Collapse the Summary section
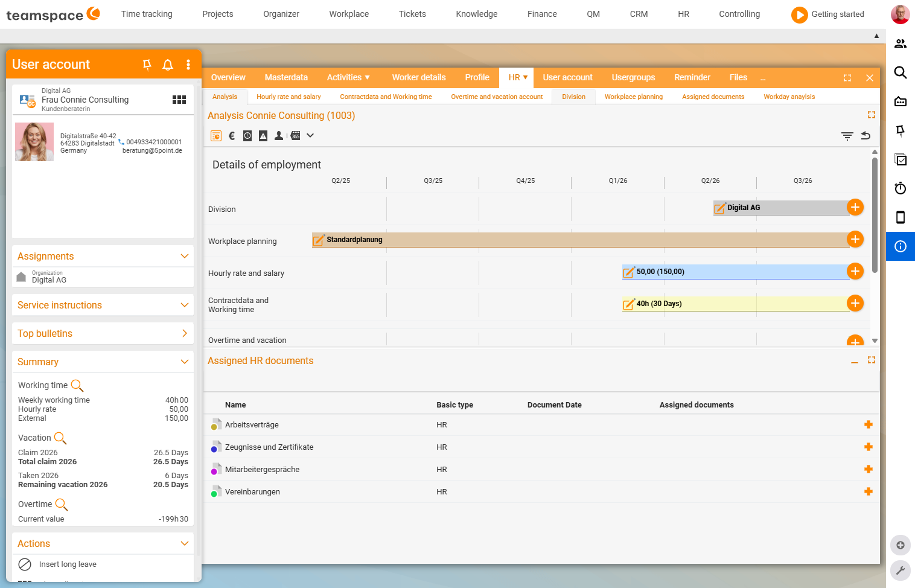The image size is (915, 588). [185, 362]
